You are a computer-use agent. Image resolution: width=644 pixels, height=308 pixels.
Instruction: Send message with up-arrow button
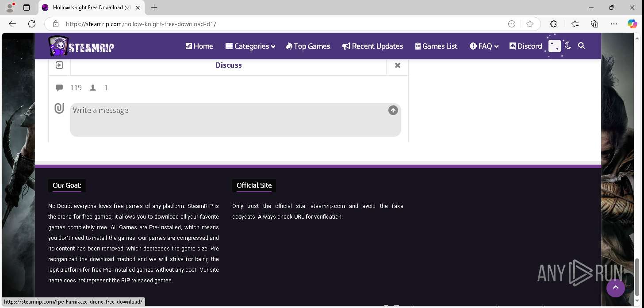(393, 110)
